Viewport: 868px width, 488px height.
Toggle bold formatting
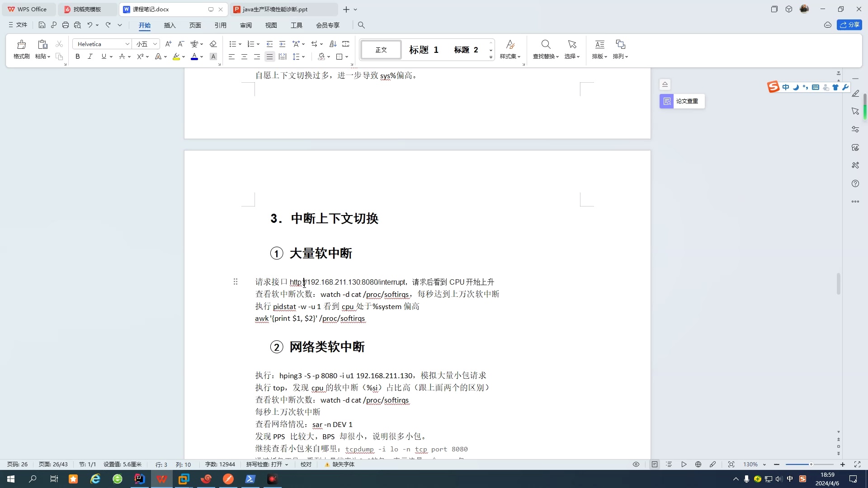[x=77, y=56]
